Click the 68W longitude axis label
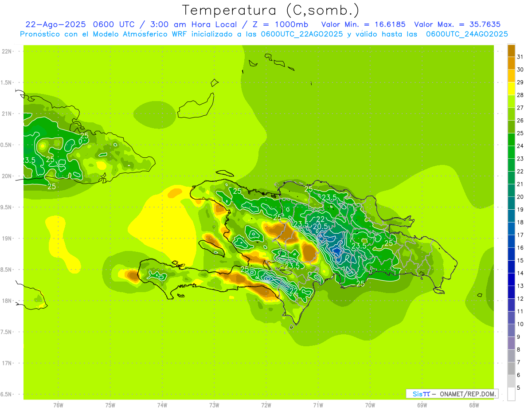Screen dimensions: 532x411 pos(474,405)
